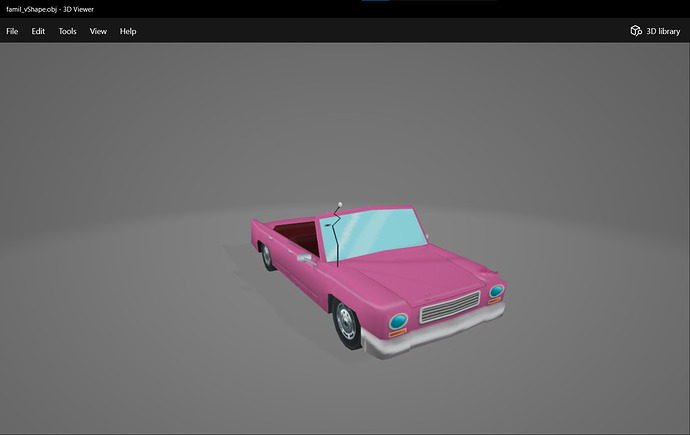Click the 3D library cube icon

(x=636, y=31)
